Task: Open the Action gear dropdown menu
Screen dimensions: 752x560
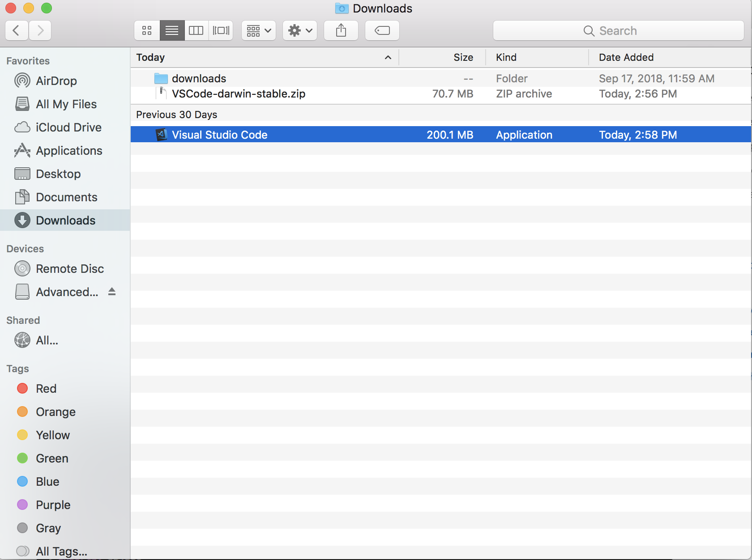Action: (x=300, y=30)
